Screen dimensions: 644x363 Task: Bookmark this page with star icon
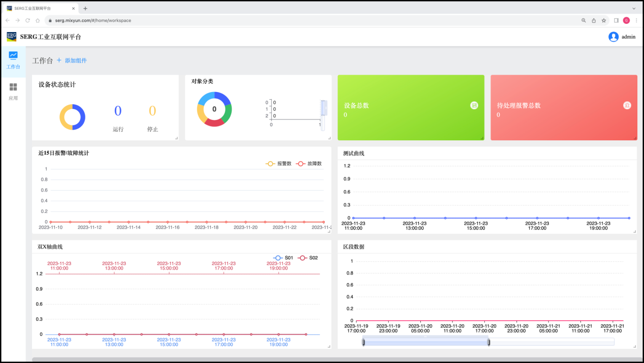point(604,20)
